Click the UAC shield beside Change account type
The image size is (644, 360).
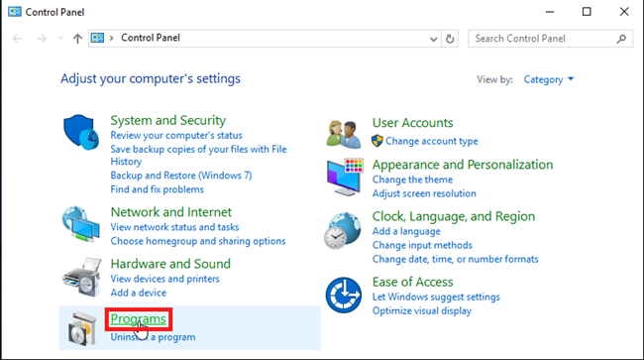pos(377,141)
